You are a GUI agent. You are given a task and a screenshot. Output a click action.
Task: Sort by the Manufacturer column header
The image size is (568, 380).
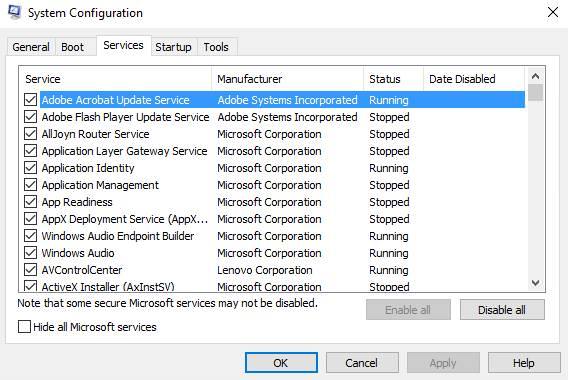tap(288, 79)
